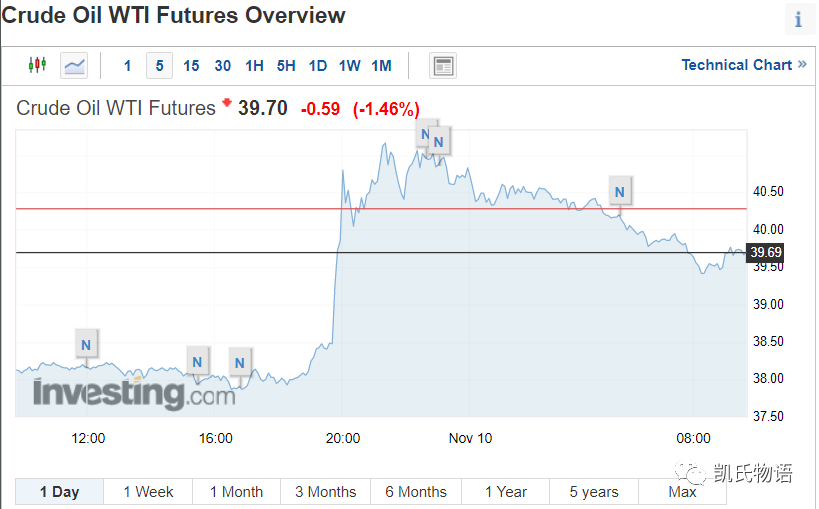Select the 5 minute interval
The width and height of the screenshot is (819, 509).
[x=160, y=66]
